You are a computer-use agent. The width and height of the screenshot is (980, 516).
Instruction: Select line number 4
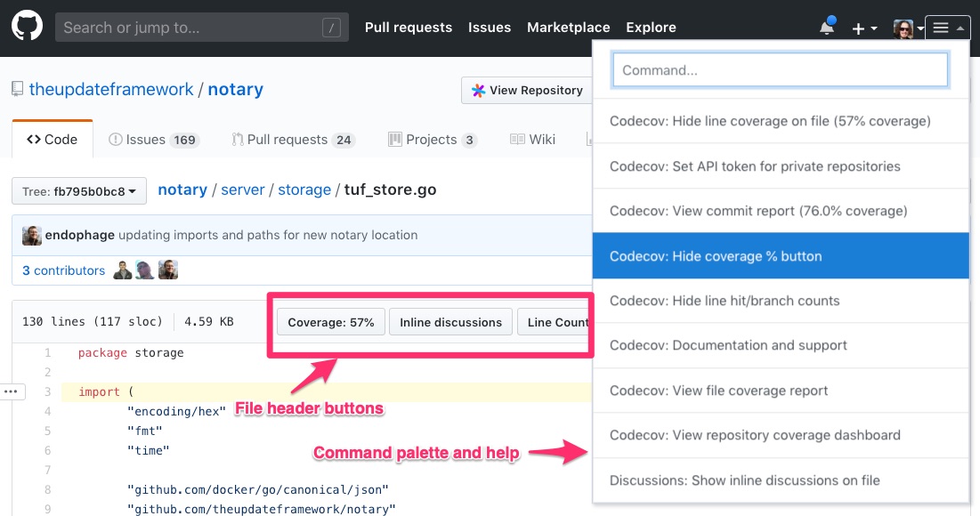coord(47,412)
